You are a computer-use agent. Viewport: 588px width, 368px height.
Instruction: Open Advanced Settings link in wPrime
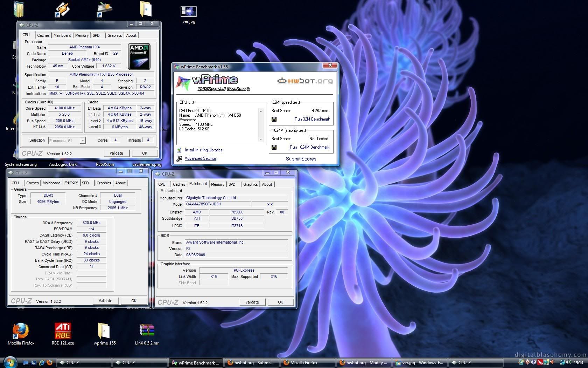201,158
